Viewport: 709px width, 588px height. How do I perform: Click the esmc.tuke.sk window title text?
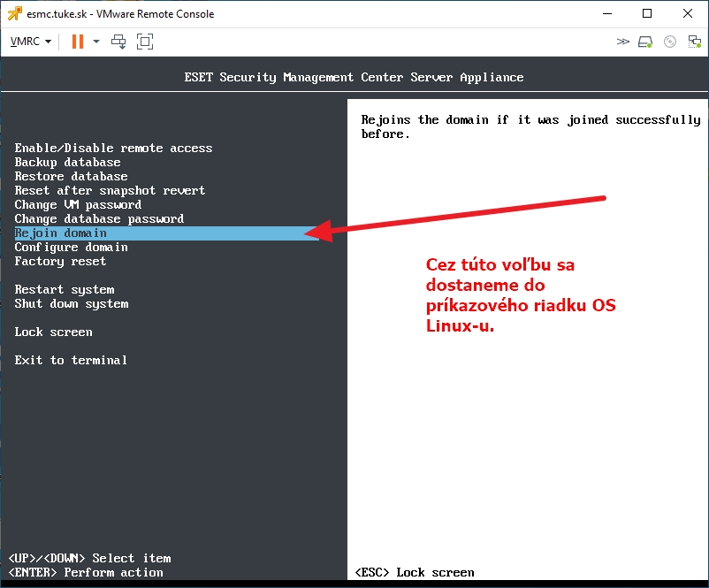[120, 14]
